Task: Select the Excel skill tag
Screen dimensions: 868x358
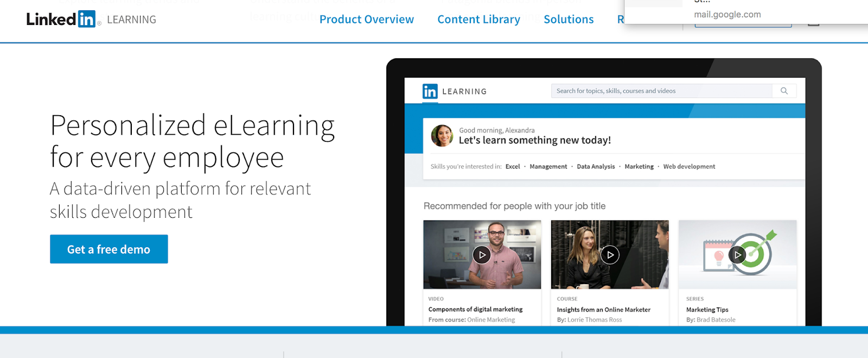Action: point(513,167)
